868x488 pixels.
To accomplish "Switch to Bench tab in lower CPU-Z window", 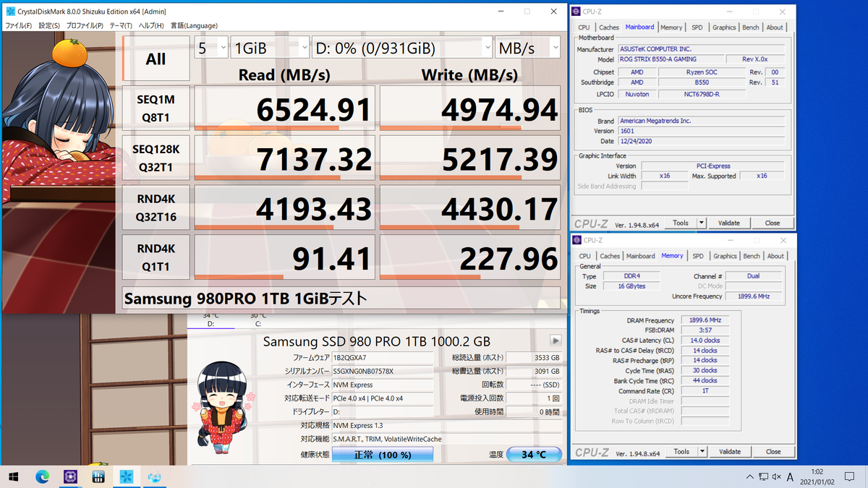I will [752, 256].
